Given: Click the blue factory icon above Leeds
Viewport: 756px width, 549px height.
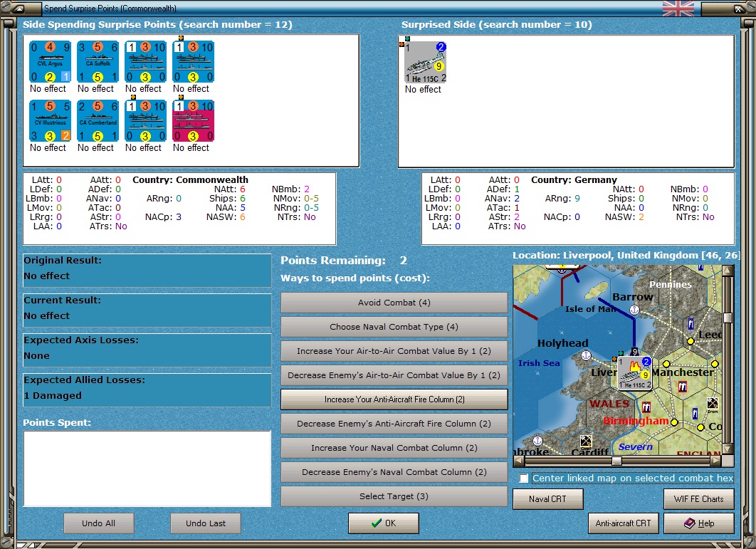Looking at the screenshot, I should coord(691,323).
